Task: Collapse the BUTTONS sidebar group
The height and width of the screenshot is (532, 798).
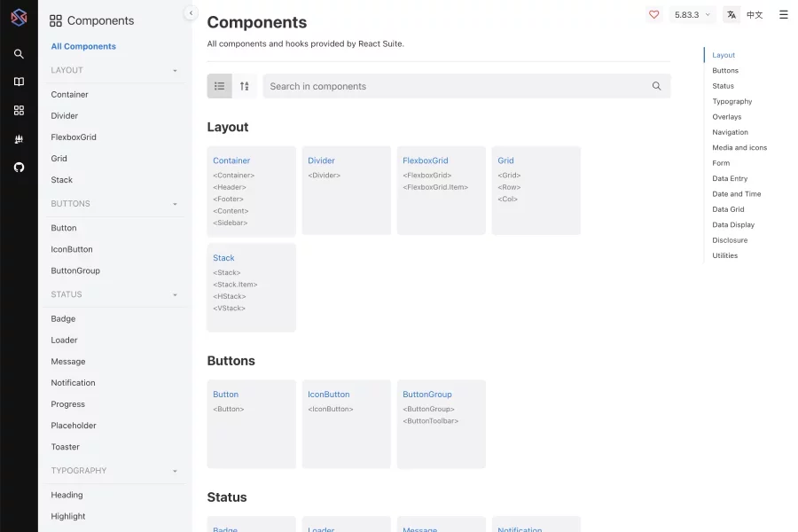Action: [175, 204]
